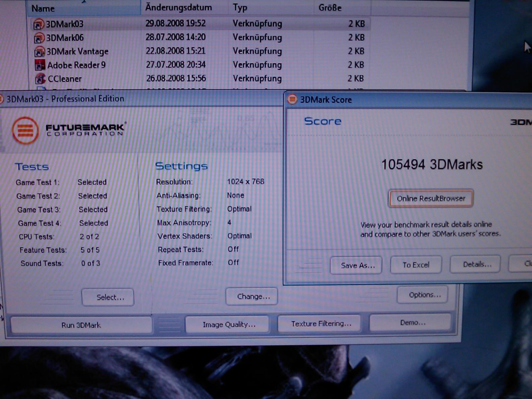The image size is (532, 399).
Task: Click the Game Test 1 label
Action: [37, 183]
